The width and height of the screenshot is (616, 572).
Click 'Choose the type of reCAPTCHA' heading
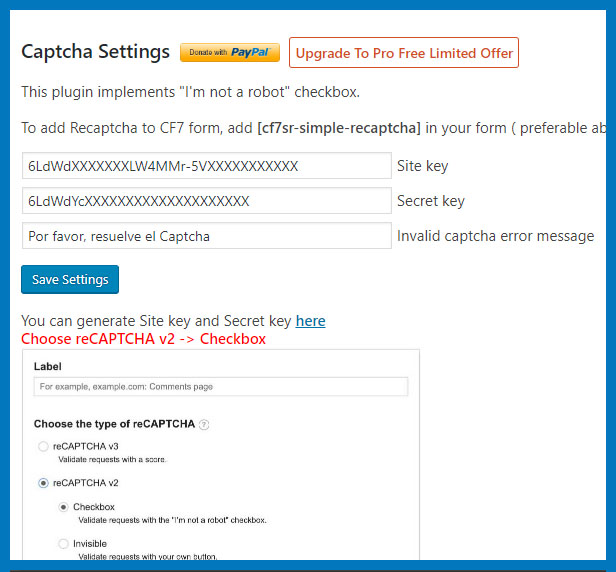[x=114, y=424]
